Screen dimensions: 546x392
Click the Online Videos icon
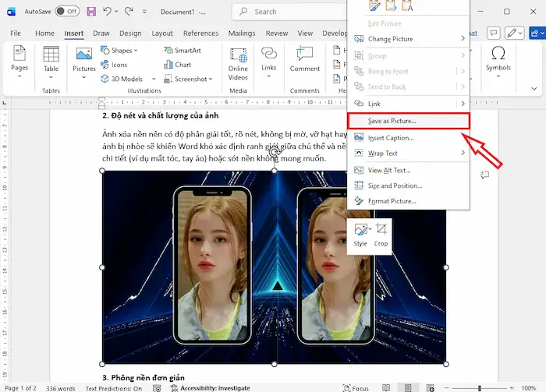[238, 55]
